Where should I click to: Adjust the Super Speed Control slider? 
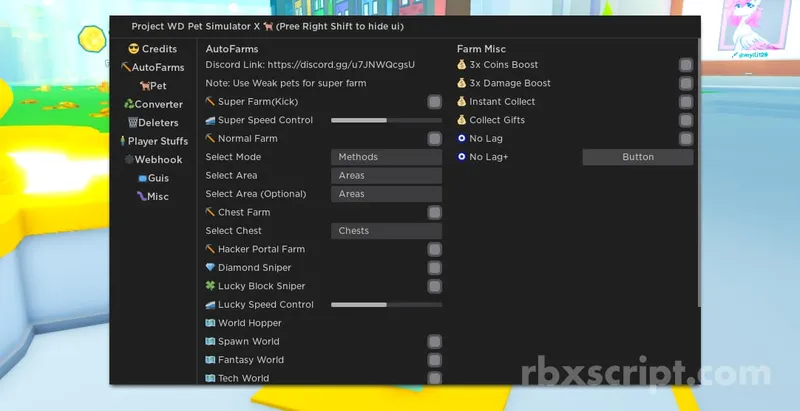coord(386,120)
